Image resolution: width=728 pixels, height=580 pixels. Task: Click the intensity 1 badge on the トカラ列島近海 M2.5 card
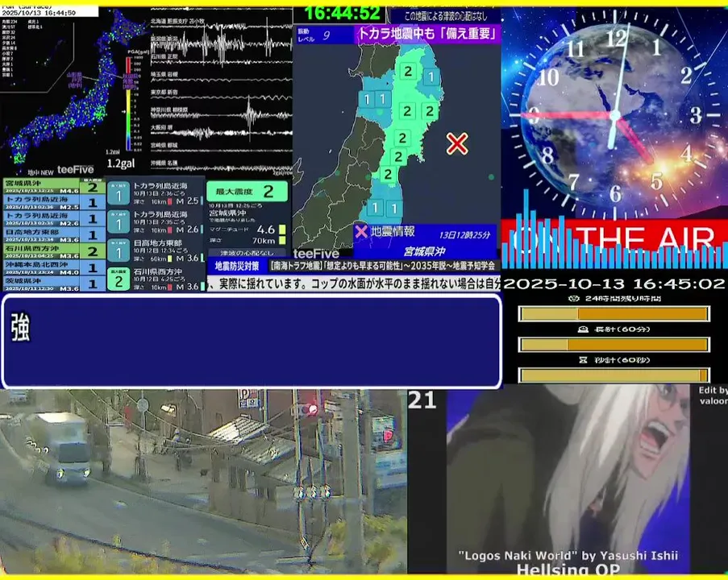119,193
